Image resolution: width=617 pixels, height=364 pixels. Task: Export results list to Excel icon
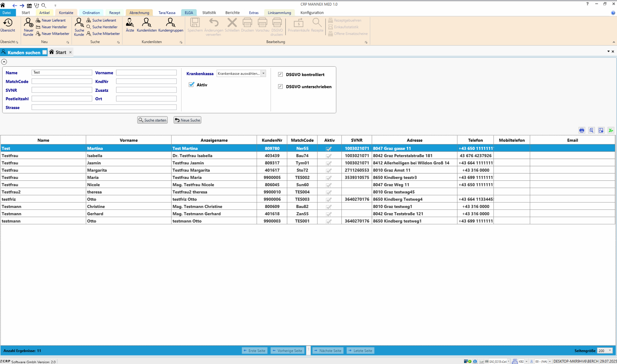611,130
